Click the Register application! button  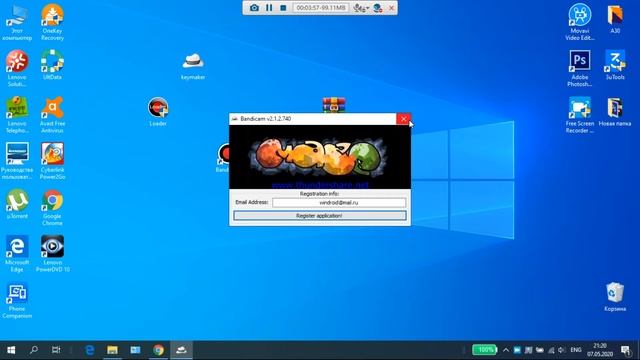[x=320, y=216]
